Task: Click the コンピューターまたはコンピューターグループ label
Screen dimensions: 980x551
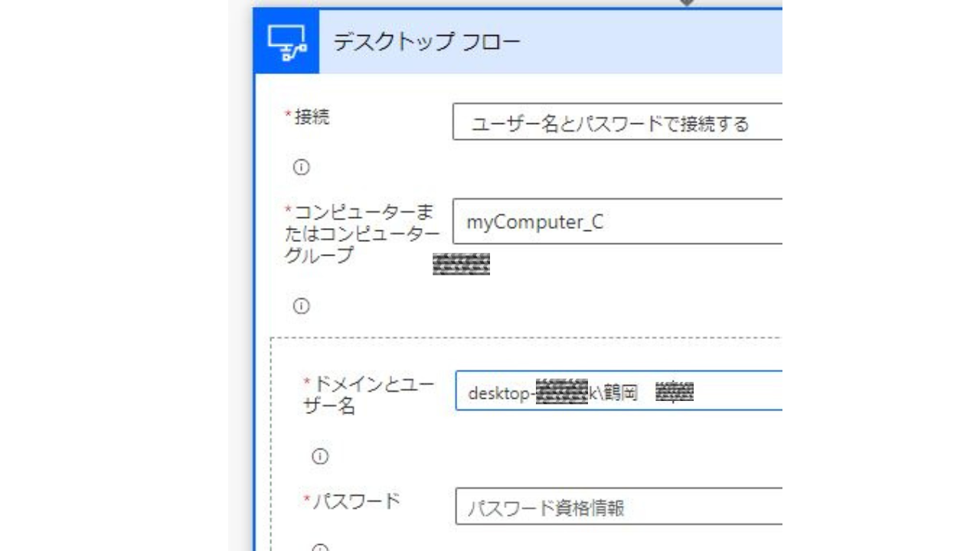Action: (361, 233)
